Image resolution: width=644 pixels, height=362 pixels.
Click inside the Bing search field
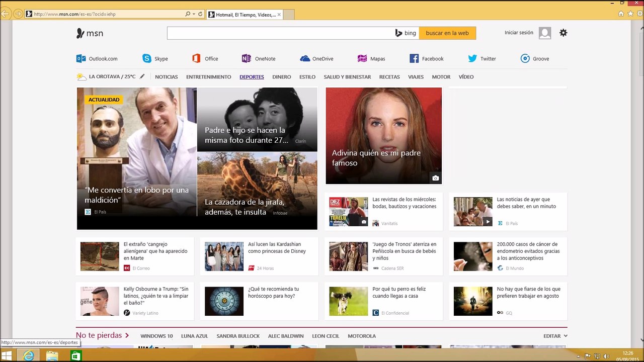tap(280, 33)
